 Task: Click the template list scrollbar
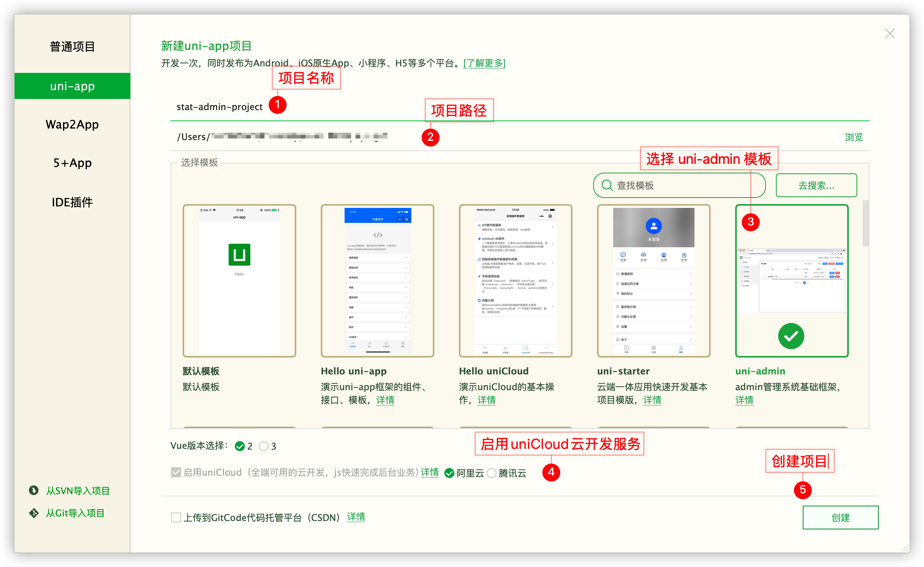coord(866,223)
